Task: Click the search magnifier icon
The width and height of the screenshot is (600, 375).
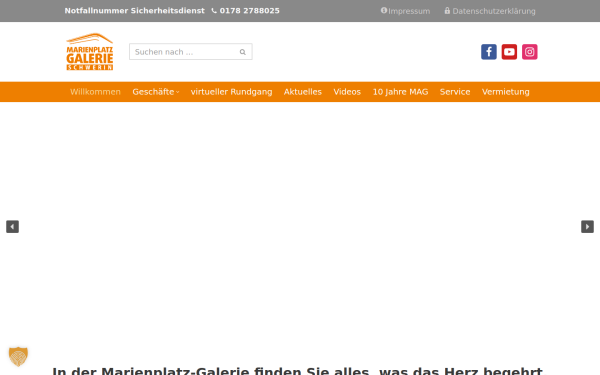Action: [x=243, y=52]
